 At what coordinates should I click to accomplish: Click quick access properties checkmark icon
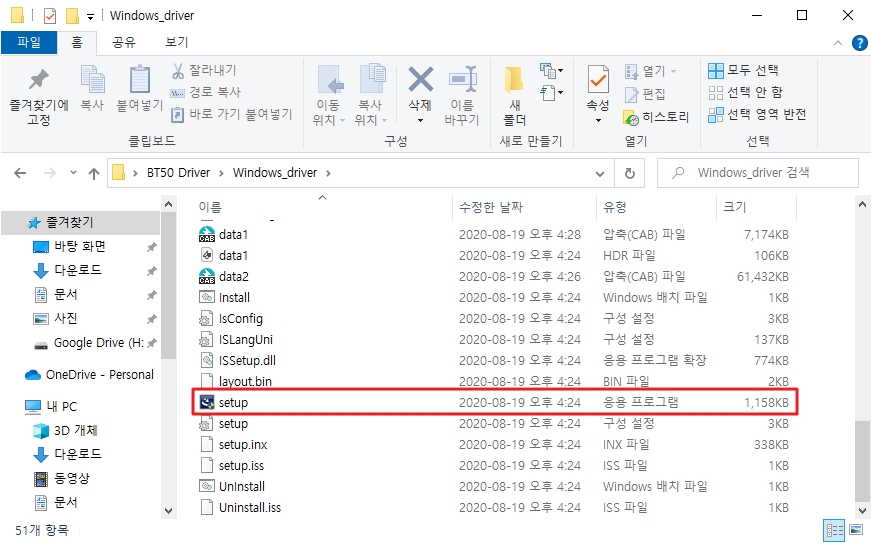(x=50, y=16)
